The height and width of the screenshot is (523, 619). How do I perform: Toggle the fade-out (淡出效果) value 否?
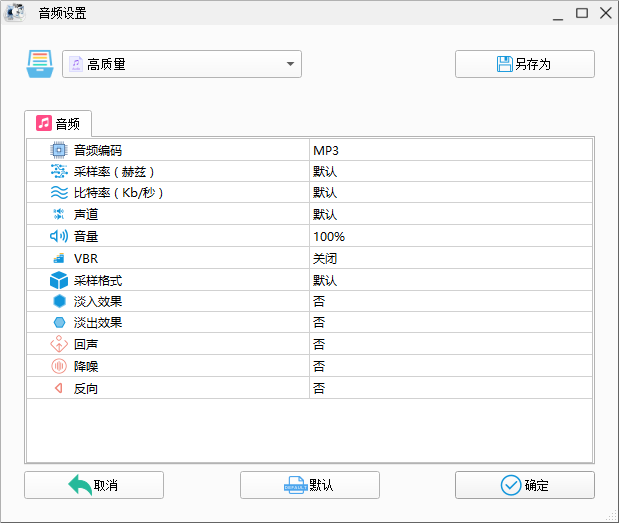[x=450, y=323]
